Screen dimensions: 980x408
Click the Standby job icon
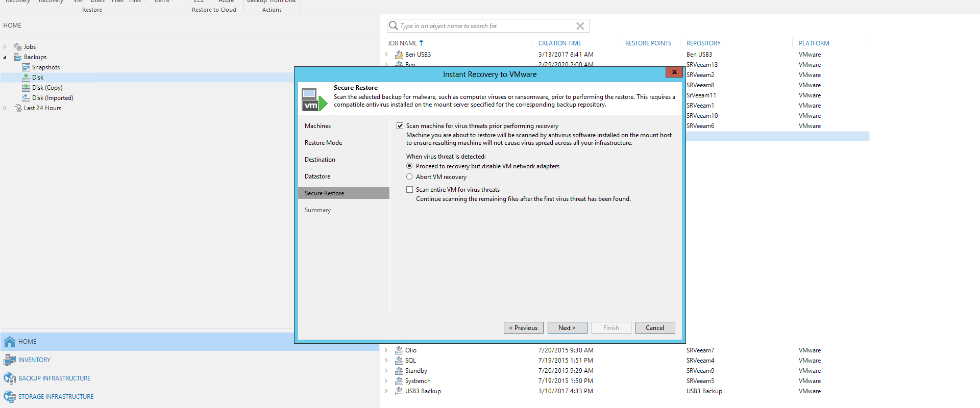[399, 371]
